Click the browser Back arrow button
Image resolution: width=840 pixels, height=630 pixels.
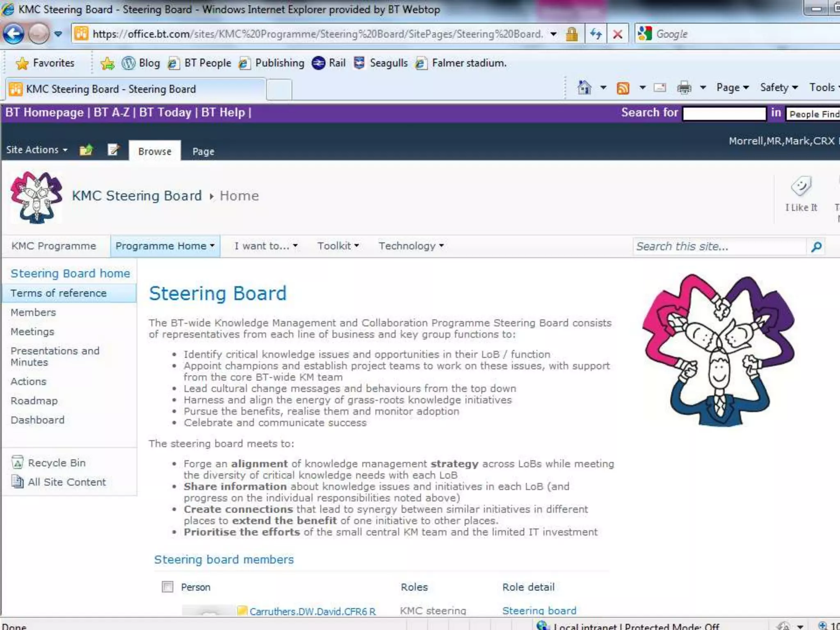[14, 34]
